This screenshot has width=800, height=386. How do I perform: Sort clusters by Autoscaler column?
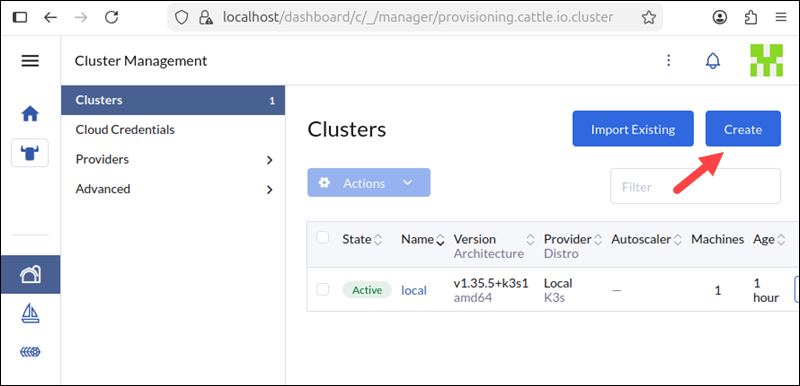coord(647,239)
